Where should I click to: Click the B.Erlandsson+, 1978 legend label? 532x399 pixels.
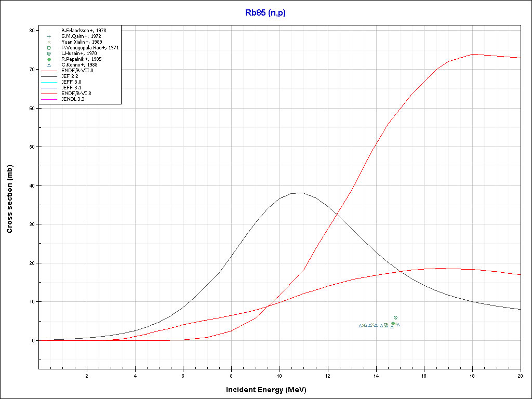tap(84, 31)
